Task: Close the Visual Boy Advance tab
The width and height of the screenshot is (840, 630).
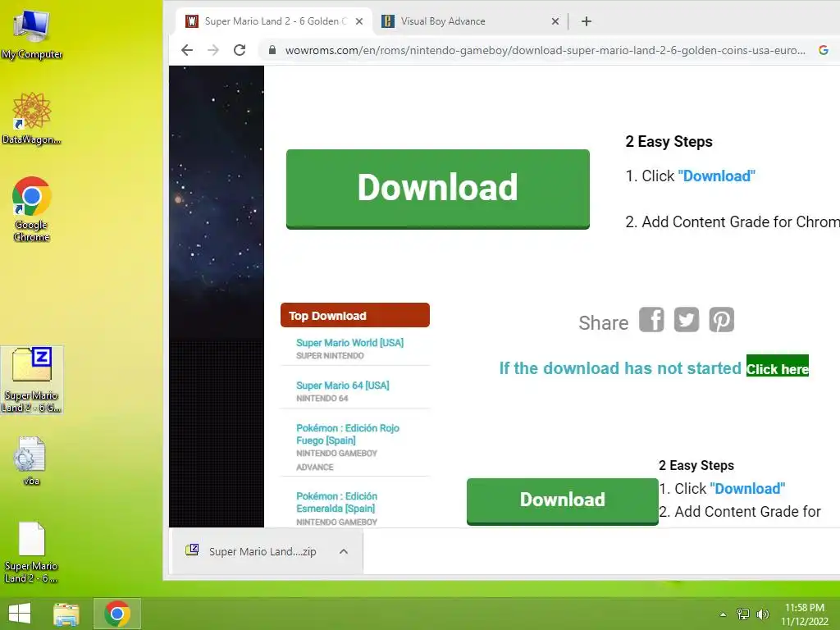Action: (555, 21)
